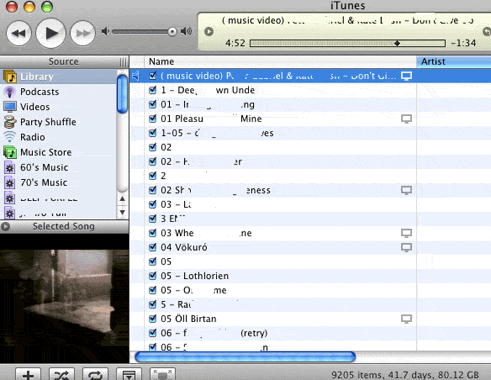Click the Party Shuffle icon
The height and width of the screenshot is (380, 491).
(10, 122)
